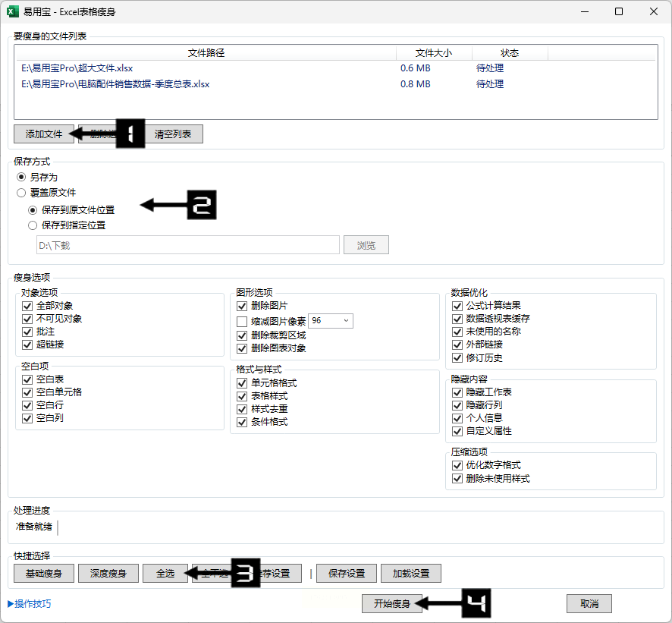
Task: Click the 添加文件 button
Action: coord(43,134)
